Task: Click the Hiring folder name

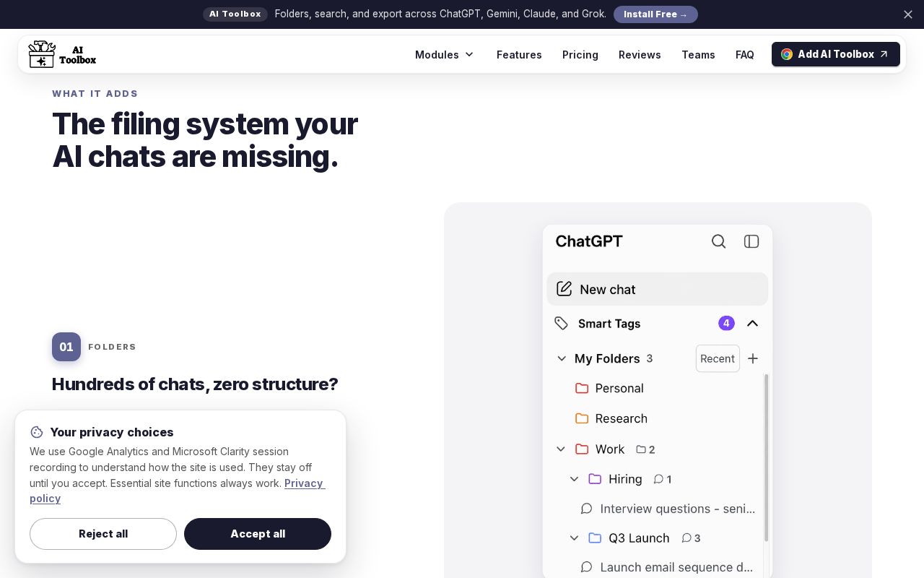Action: (x=625, y=479)
